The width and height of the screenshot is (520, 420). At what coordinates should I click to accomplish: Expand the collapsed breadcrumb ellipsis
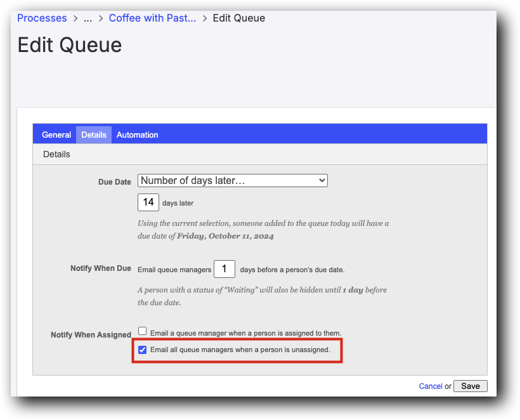click(87, 18)
